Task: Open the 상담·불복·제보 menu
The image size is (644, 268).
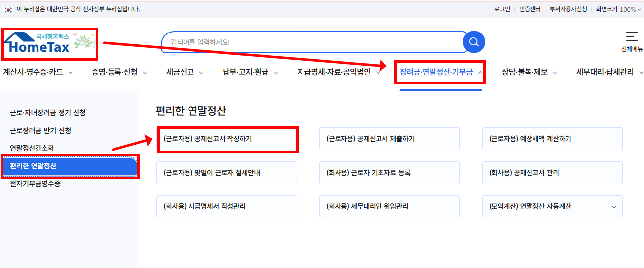Action: pyautogui.click(x=530, y=72)
